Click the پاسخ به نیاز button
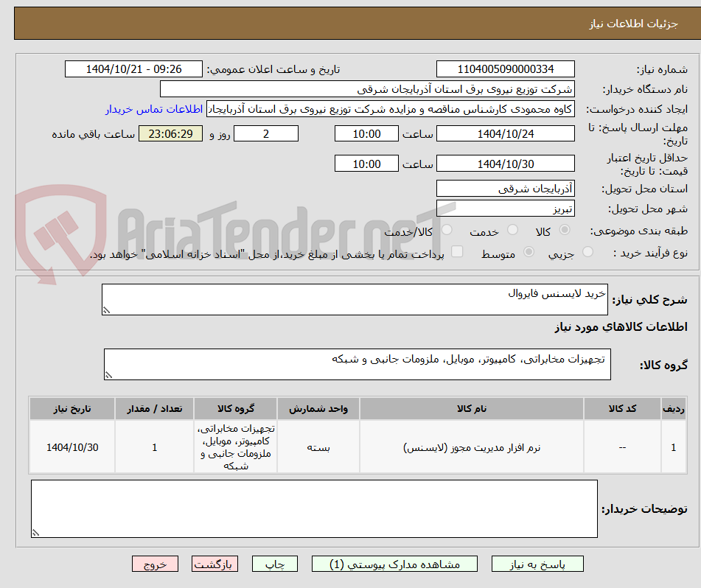This screenshot has width=701, height=588. pos(537,564)
